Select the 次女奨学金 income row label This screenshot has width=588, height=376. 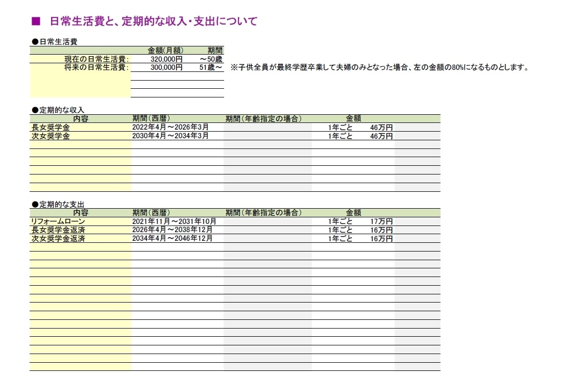pyautogui.click(x=51, y=136)
